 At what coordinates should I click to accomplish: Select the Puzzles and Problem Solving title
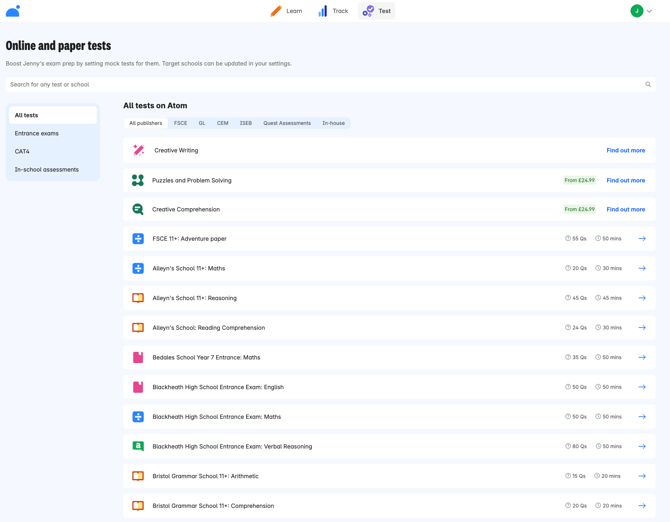coord(192,180)
